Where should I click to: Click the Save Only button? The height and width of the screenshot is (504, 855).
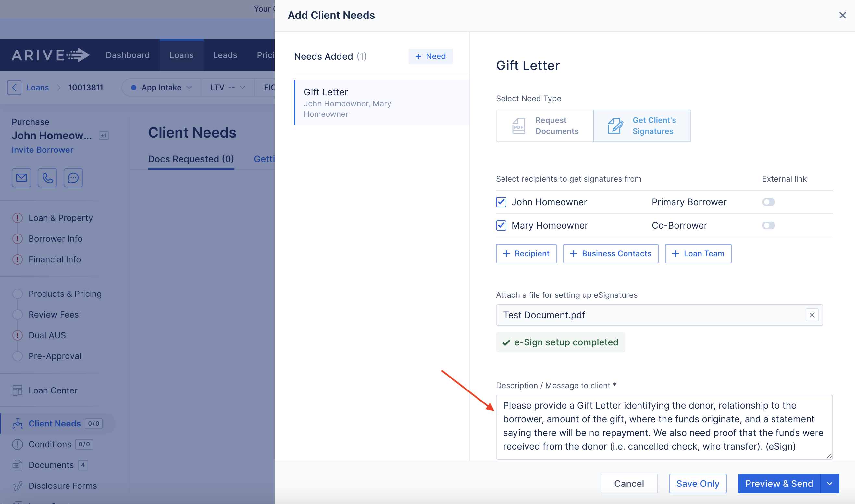[697, 483]
